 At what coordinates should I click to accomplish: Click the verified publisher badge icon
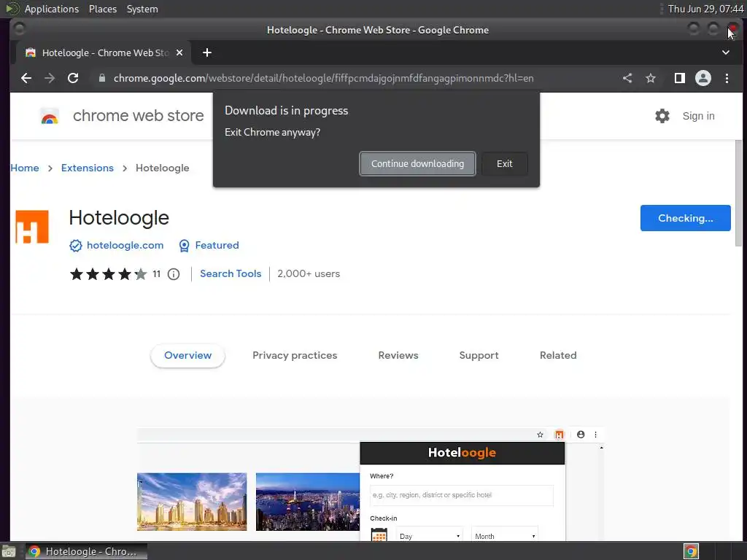tap(76, 246)
